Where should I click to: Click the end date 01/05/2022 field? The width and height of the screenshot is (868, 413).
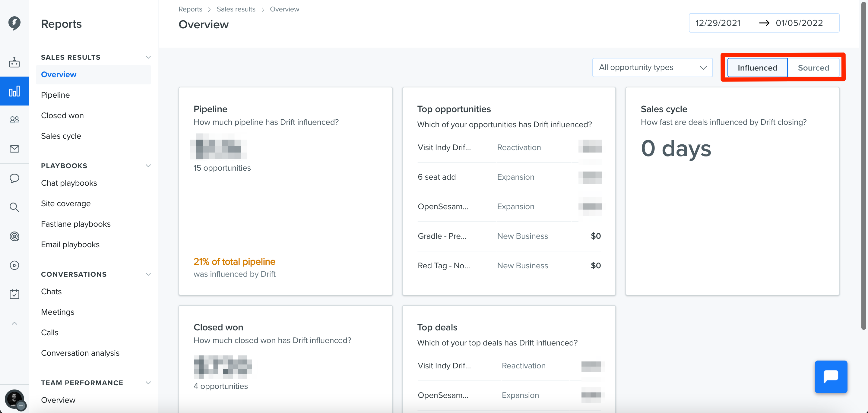click(x=799, y=23)
